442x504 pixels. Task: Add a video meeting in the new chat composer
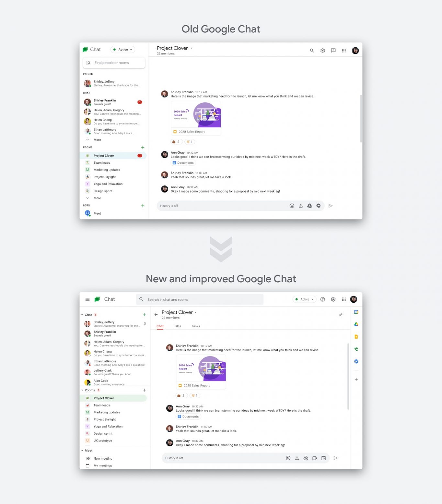pos(315,458)
